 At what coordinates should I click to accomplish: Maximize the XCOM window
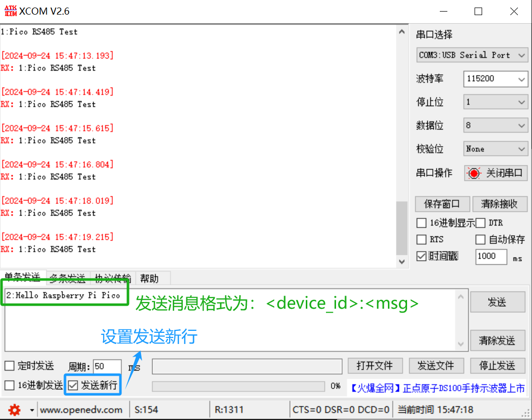pyautogui.click(x=479, y=11)
